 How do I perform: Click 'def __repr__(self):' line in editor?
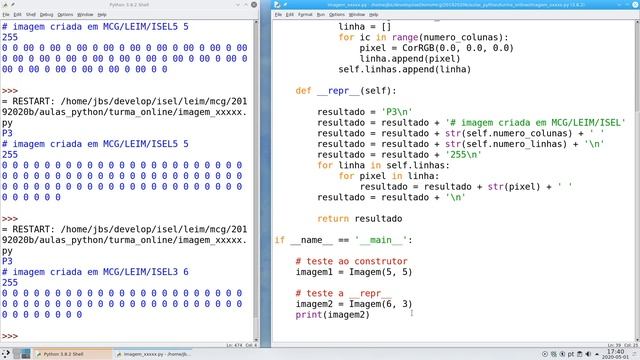[x=346, y=91]
